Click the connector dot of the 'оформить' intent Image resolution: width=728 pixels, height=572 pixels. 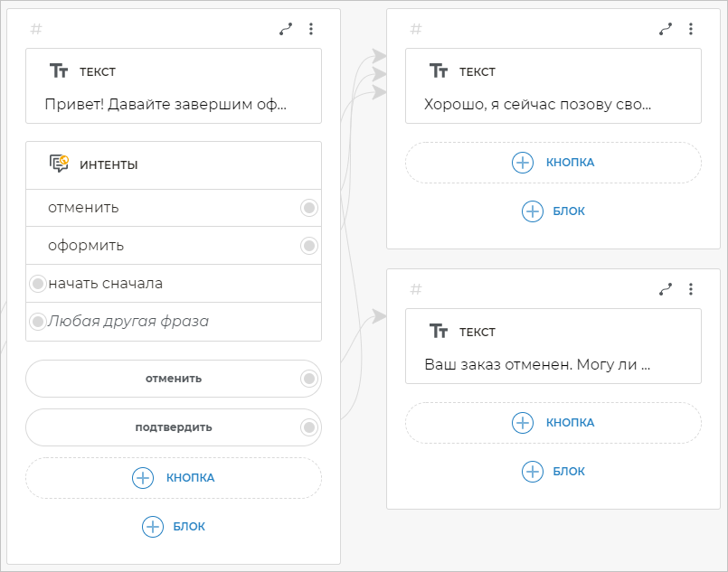(x=309, y=246)
